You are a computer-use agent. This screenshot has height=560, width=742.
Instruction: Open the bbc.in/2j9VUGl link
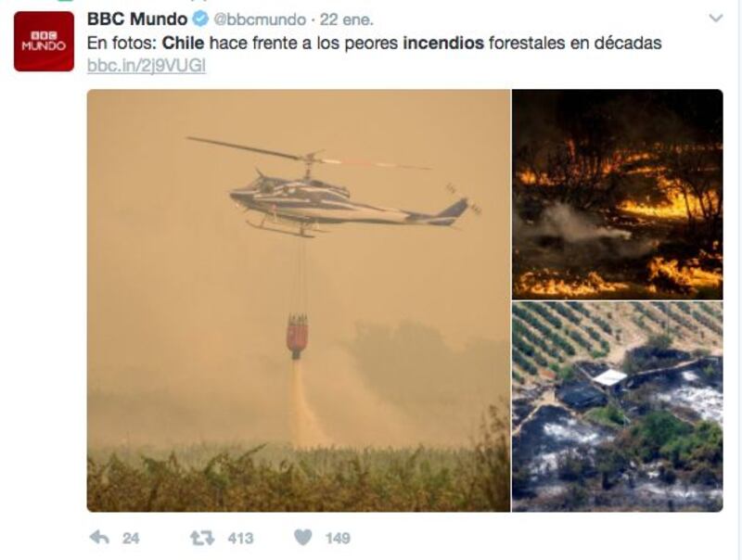point(147,66)
